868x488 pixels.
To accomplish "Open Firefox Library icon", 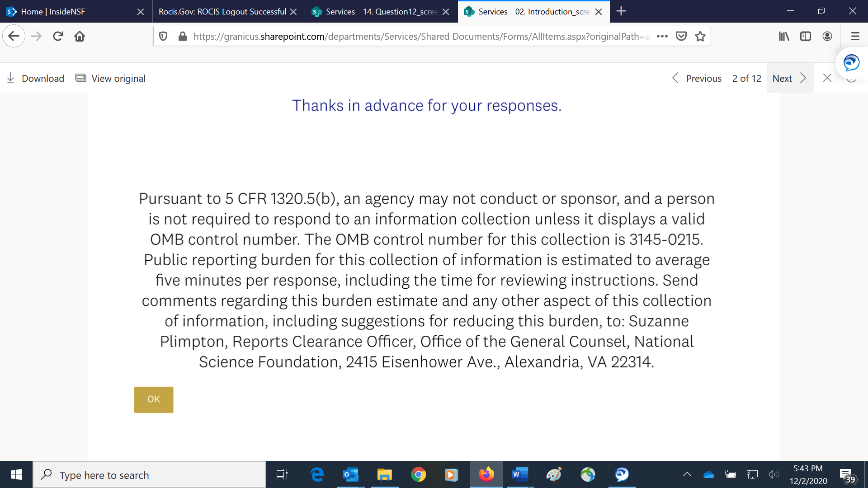I will point(783,36).
